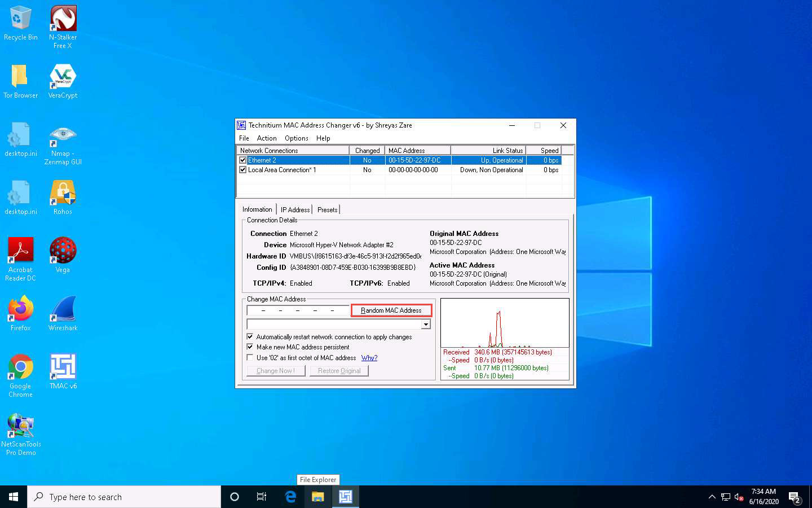
Task: Open the lower desktop.ini file icon
Action: pyautogui.click(x=20, y=197)
